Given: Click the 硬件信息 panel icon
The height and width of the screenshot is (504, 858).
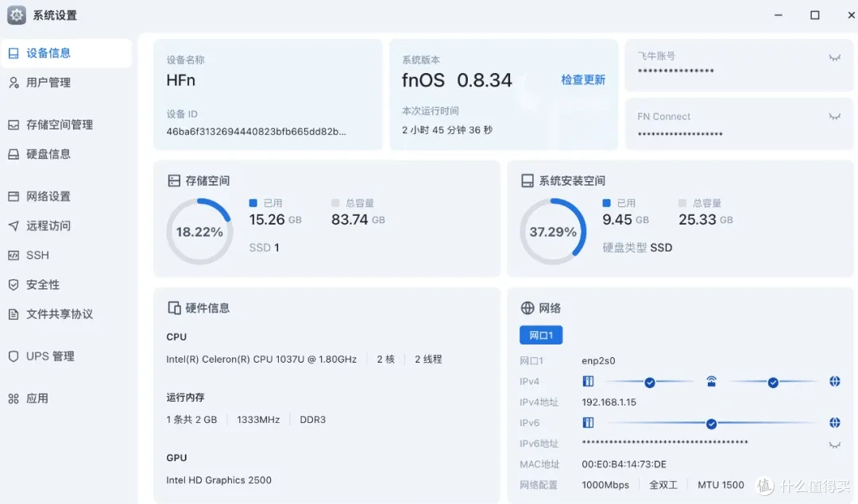Looking at the screenshot, I should click(x=174, y=308).
